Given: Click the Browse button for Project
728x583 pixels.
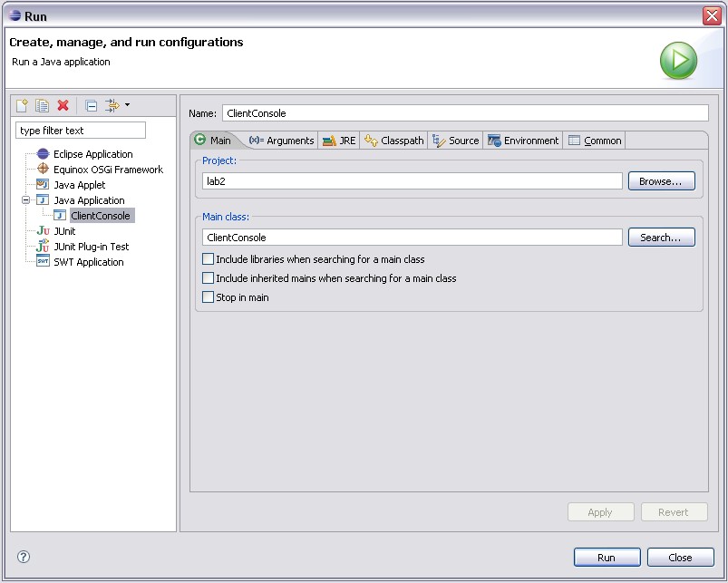Looking at the screenshot, I should 661,181.
